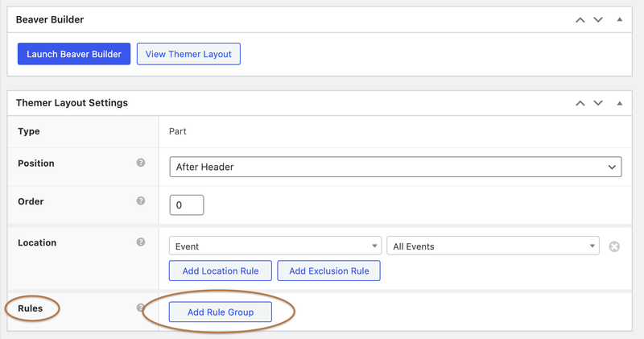Viewport: 644px width, 339px height.
Task: Click help icon next to Position
Action: point(141,163)
